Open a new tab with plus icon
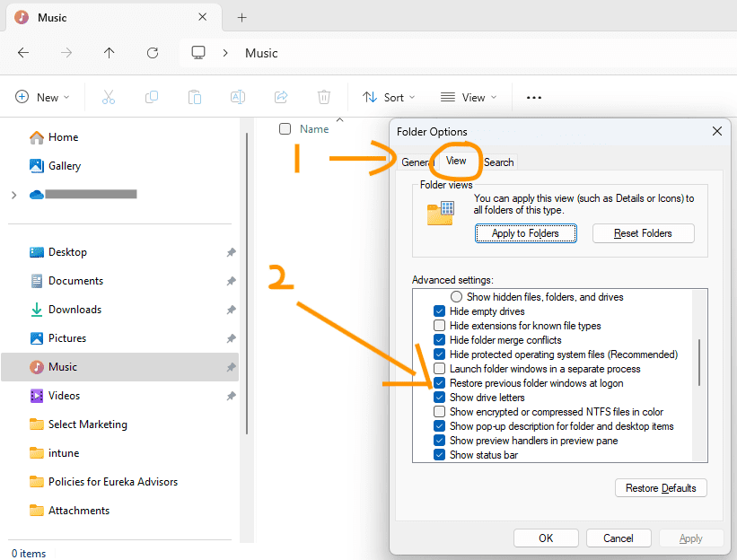Image resolution: width=737 pixels, height=560 pixels. tap(241, 17)
